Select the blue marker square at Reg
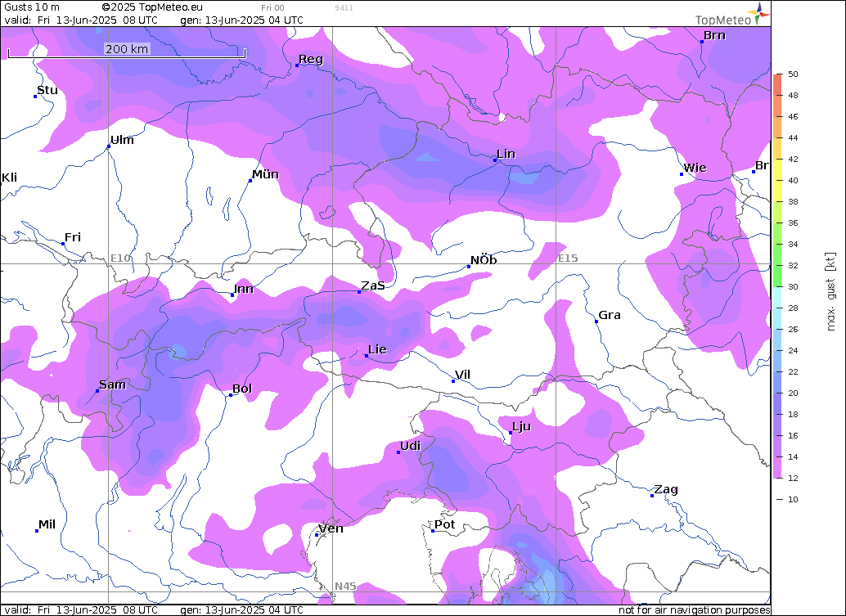 297,65
